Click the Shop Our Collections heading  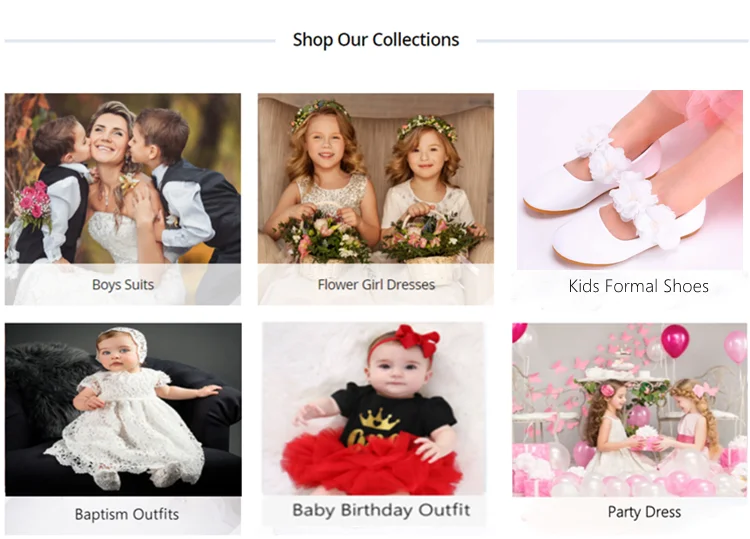coord(376,40)
